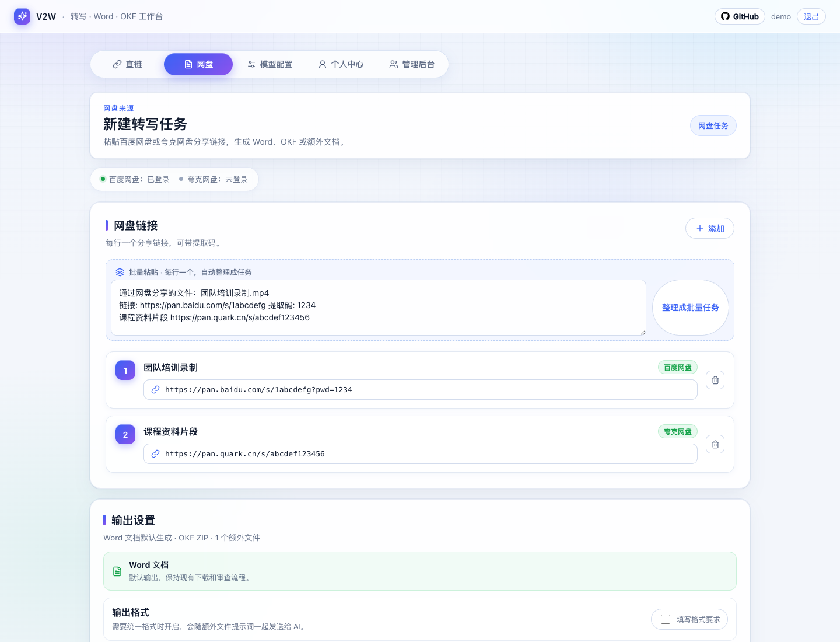Viewport: 840px width, 642px height.
Task: Select the Word 文档 output card
Action: (x=420, y=571)
